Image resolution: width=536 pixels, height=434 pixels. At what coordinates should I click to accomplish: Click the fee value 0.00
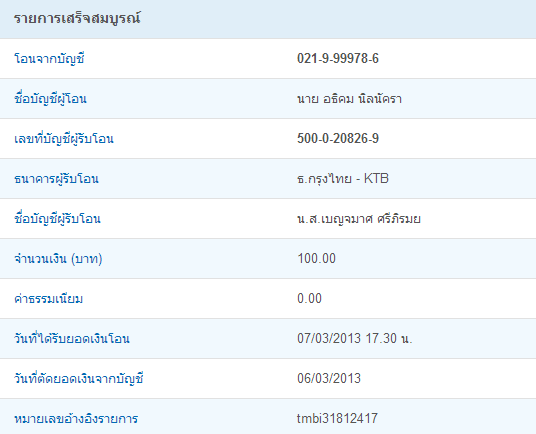pos(309,298)
